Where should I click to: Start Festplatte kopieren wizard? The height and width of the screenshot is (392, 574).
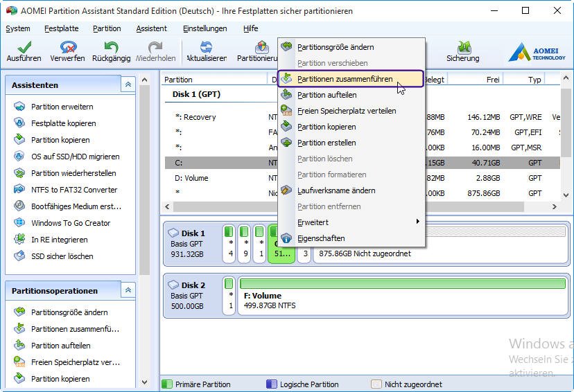pos(63,123)
